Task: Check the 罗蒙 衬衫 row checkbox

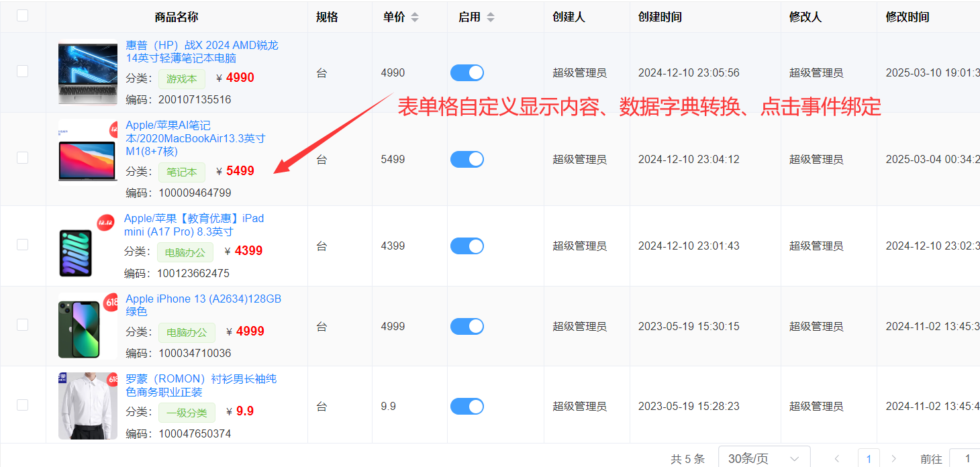Action: click(x=22, y=405)
